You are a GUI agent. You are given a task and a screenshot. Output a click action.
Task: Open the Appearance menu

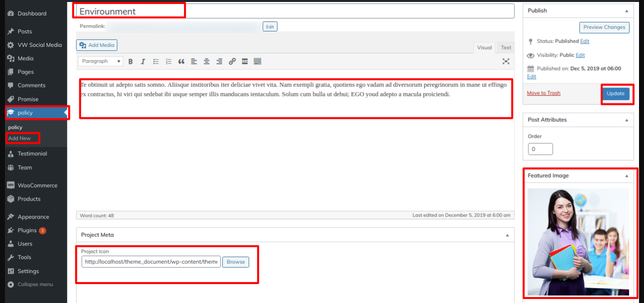pos(33,217)
